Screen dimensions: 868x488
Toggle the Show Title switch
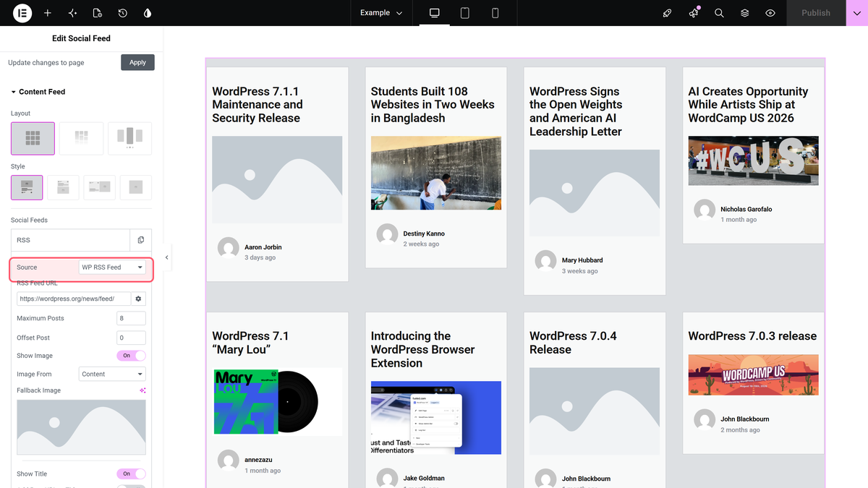click(x=131, y=474)
